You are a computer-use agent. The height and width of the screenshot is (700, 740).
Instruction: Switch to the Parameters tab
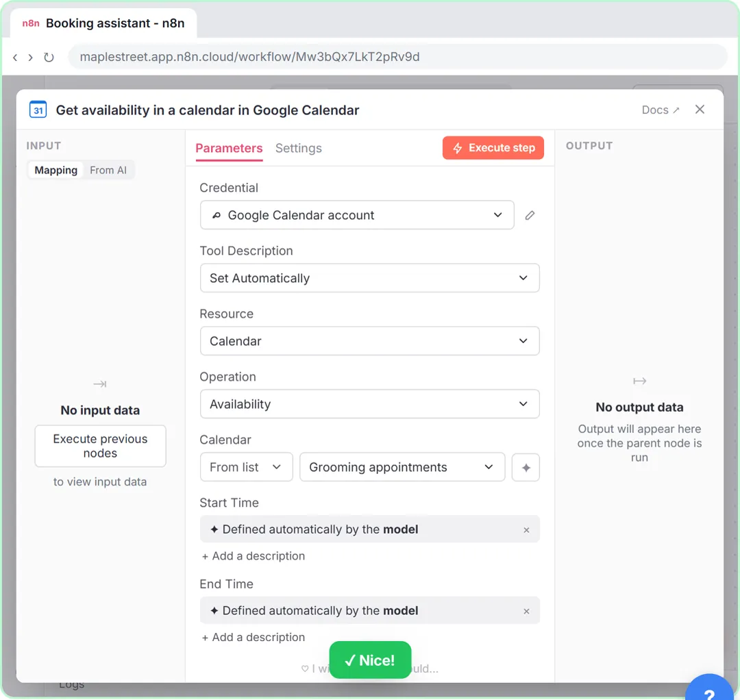(x=229, y=148)
